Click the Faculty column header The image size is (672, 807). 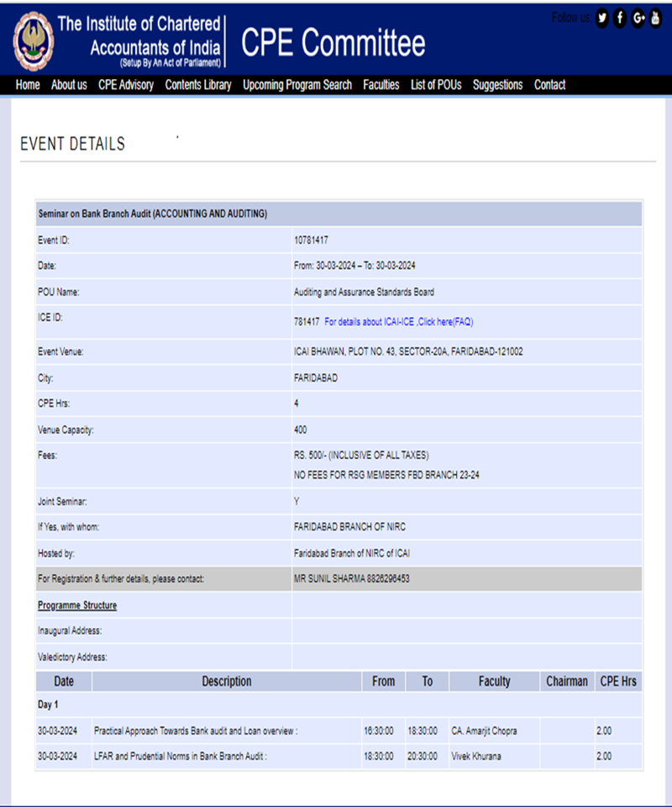(494, 682)
